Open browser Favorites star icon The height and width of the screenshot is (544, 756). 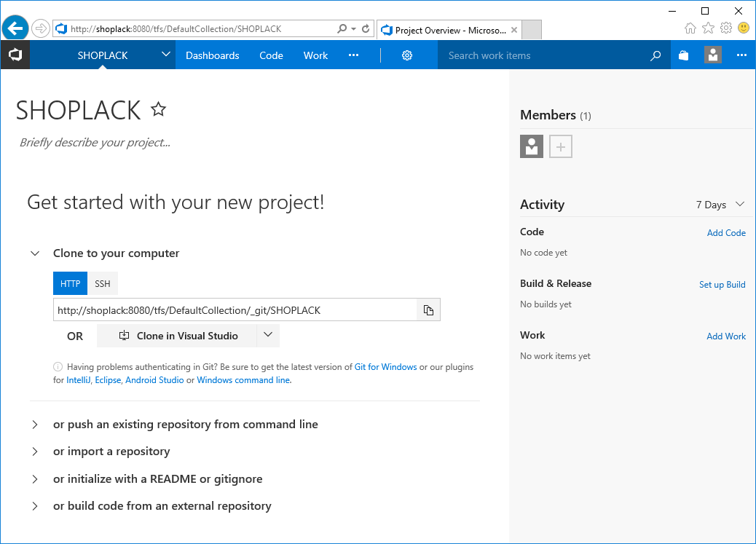(x=708, y=28)
